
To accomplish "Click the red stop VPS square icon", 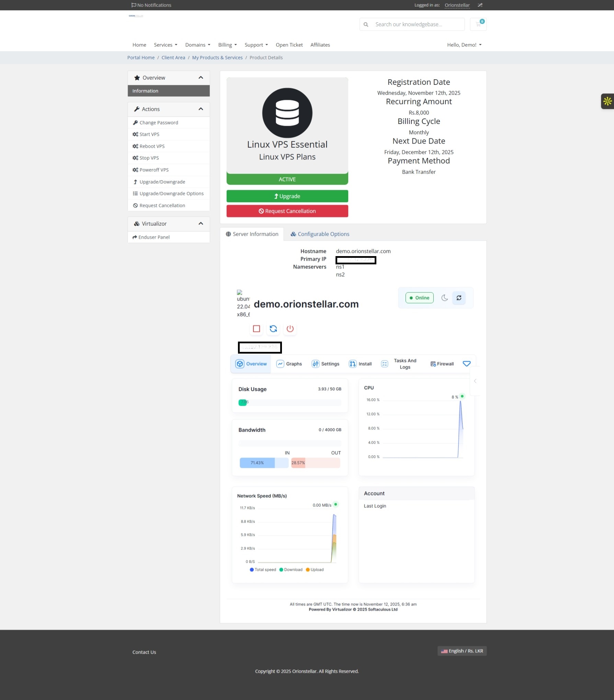I will click(x=256, y=329).
